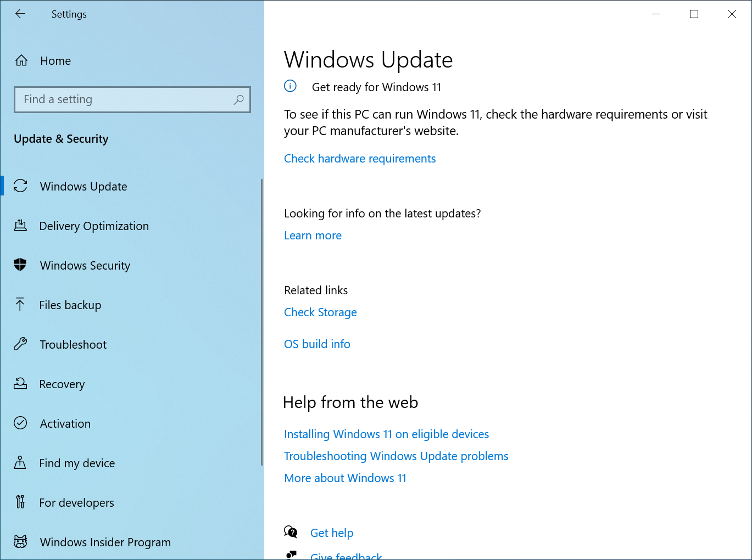Click the Find a setting search box
The image size is (752, 560).
pos(132,99)
